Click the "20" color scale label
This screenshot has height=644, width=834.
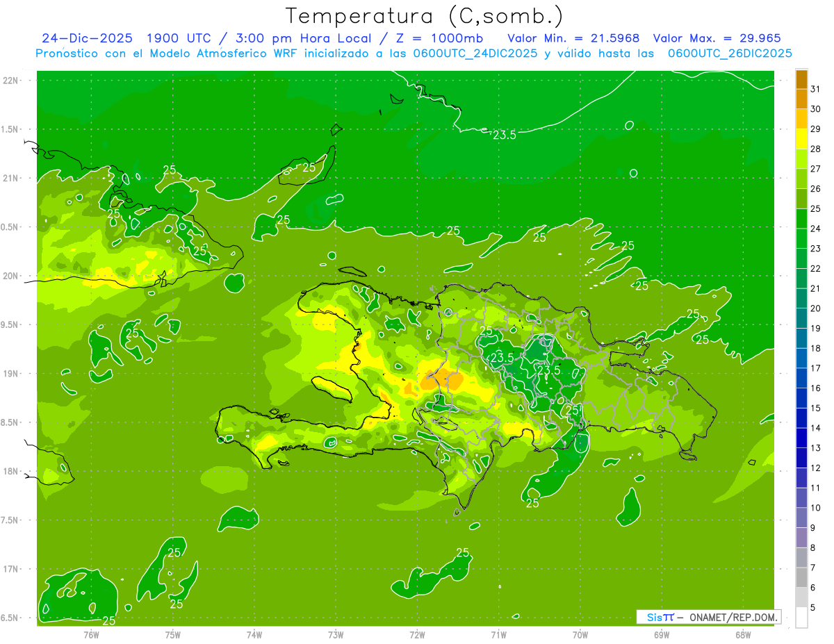(816, 308)
